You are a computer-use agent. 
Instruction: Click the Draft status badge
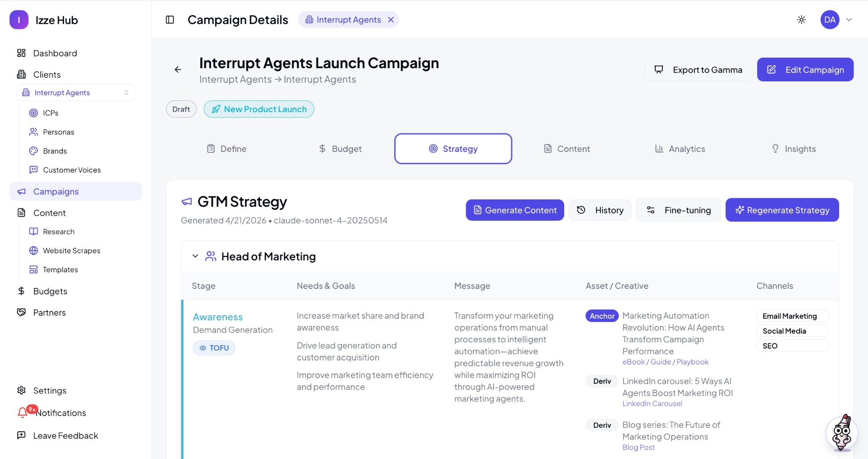coord(181,109)
